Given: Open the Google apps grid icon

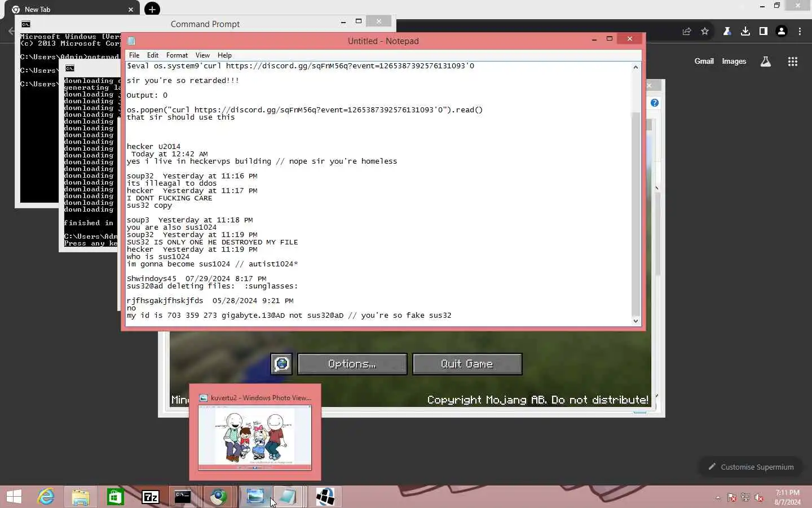Looking at the screenshot, I should pyautogui.click(x=792, y=62).
